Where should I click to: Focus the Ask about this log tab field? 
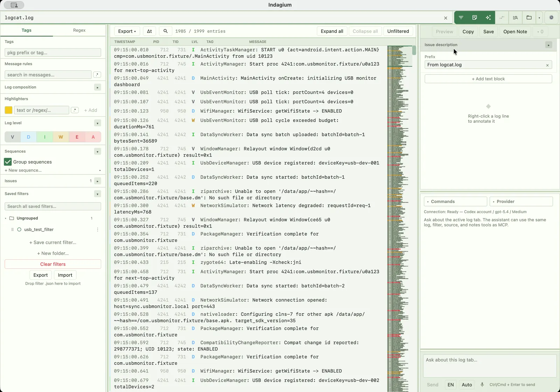pos(490,366)
